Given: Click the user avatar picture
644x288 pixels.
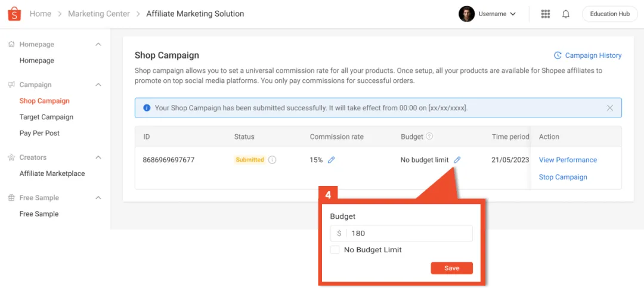Looking at the screenshot, I should [466, 14].
